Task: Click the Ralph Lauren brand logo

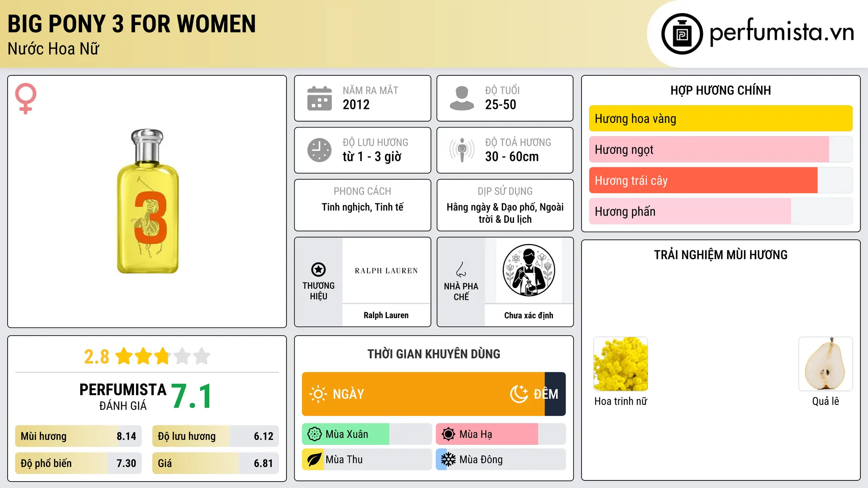Action: [x=386, y=271]
